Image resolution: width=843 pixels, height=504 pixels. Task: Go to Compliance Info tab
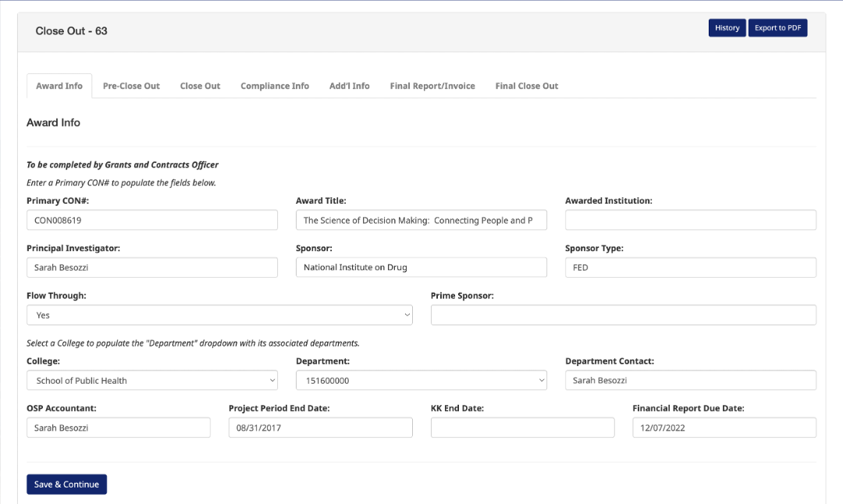tap(275, 86)
